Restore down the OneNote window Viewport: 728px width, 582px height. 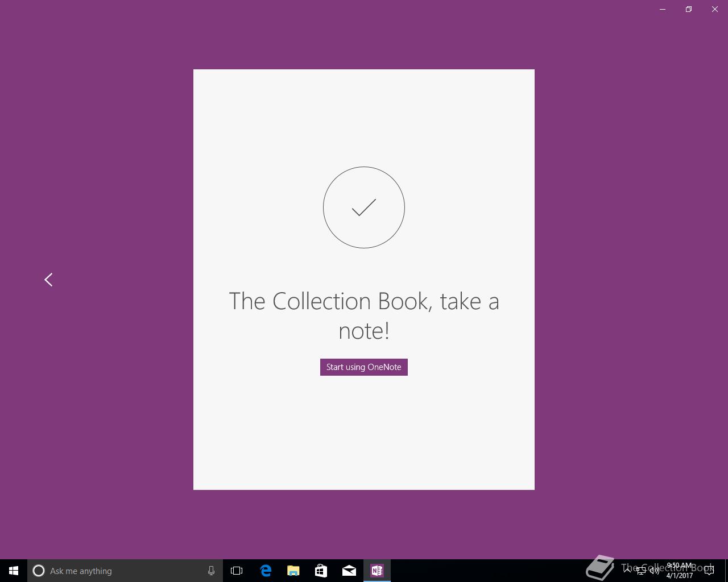(689, 9)
